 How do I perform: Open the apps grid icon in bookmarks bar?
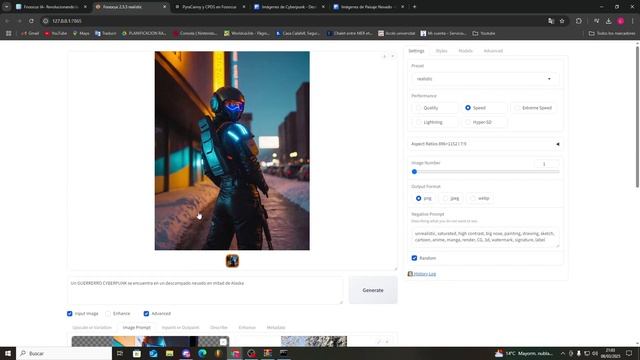pyautogui.click(x=8, y=33)
